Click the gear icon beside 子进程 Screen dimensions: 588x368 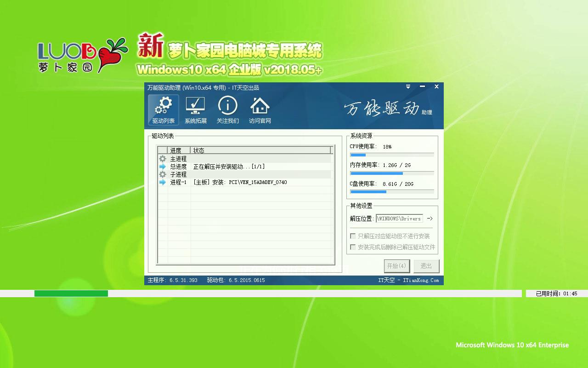[x=163, y=174]
